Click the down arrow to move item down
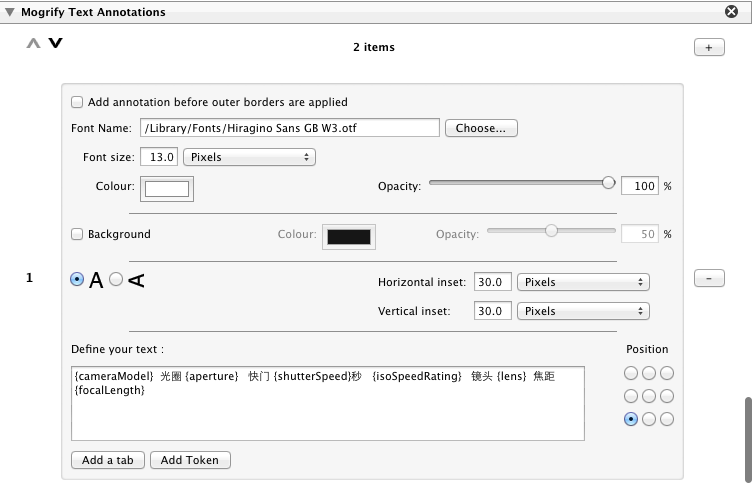This screenshot has height=489, width=754. coord(55,44)
